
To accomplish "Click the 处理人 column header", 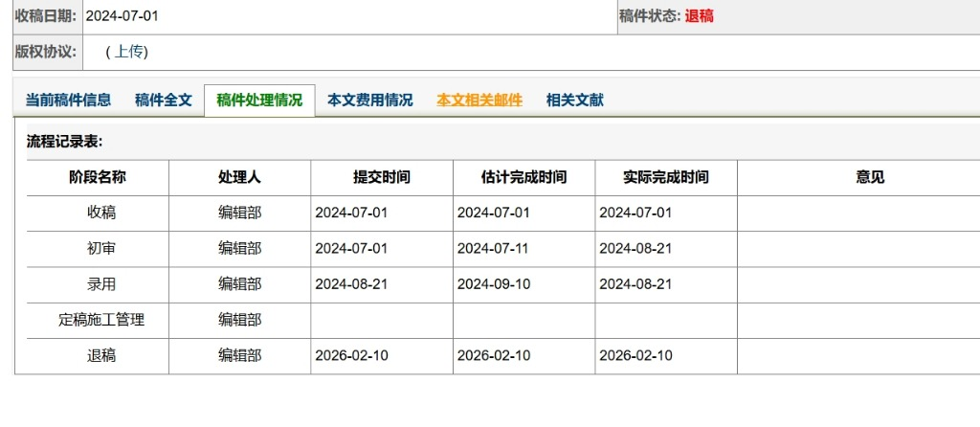I will [239, 177].
